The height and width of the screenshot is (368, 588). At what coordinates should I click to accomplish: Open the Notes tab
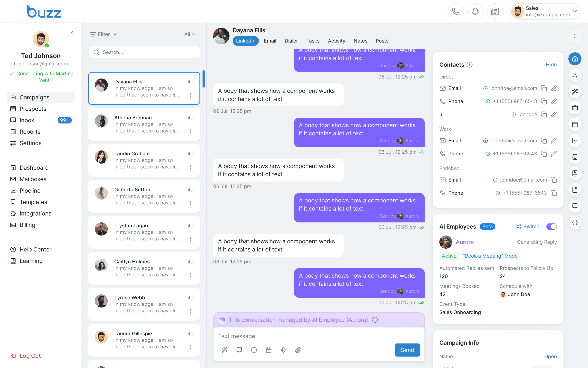360,41
